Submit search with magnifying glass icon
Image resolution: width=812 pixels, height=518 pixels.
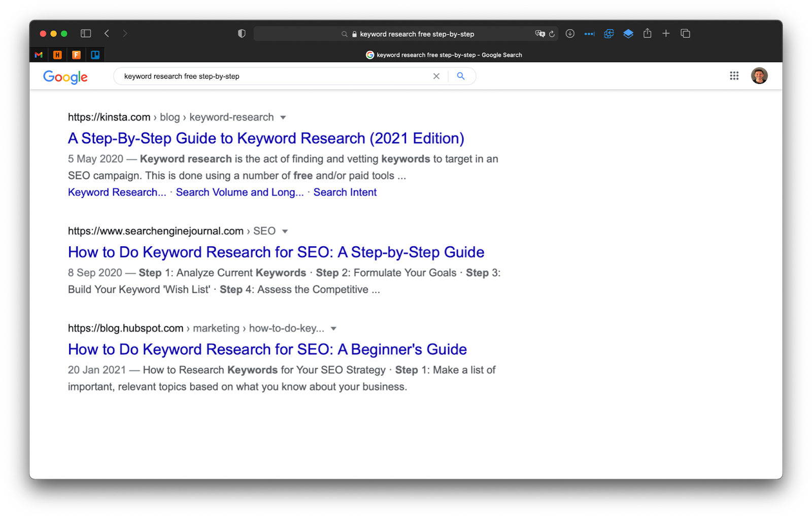point(460,76)
